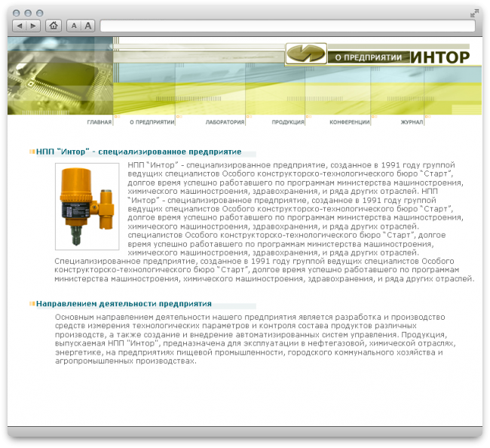Image resolution: width=490 pixels, height=448 pixels.
Task: Decrease text size with small A button
Action: tap(74, 26)
